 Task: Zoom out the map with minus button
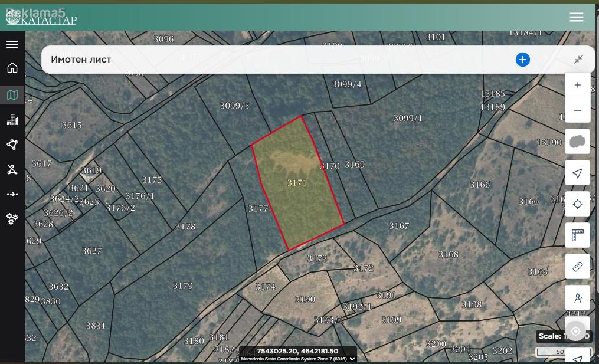(578, 110)
